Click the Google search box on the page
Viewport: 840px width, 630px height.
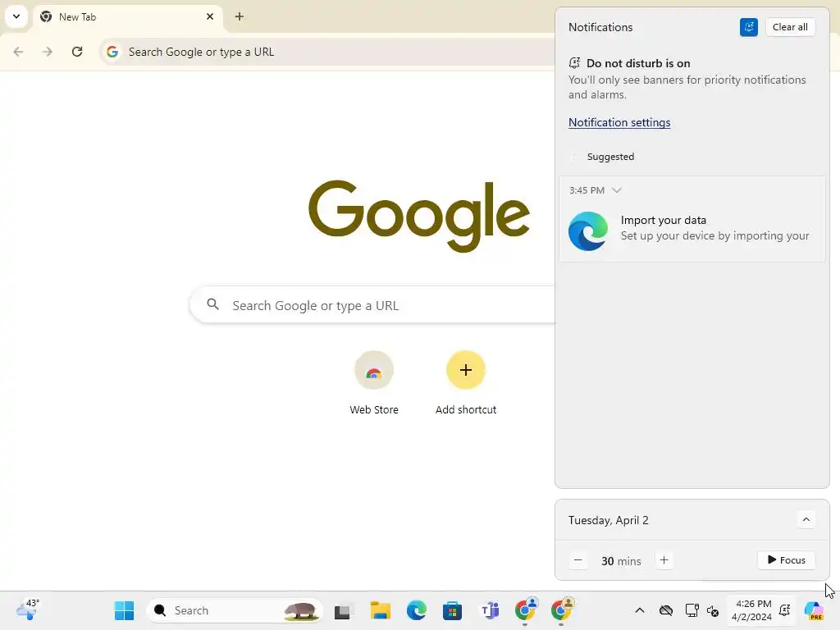coord(373,305)
